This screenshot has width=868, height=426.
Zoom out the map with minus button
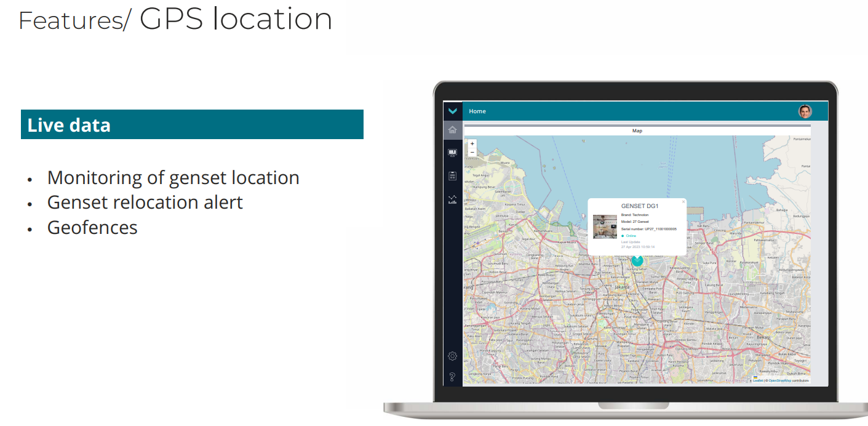[472, 152]
